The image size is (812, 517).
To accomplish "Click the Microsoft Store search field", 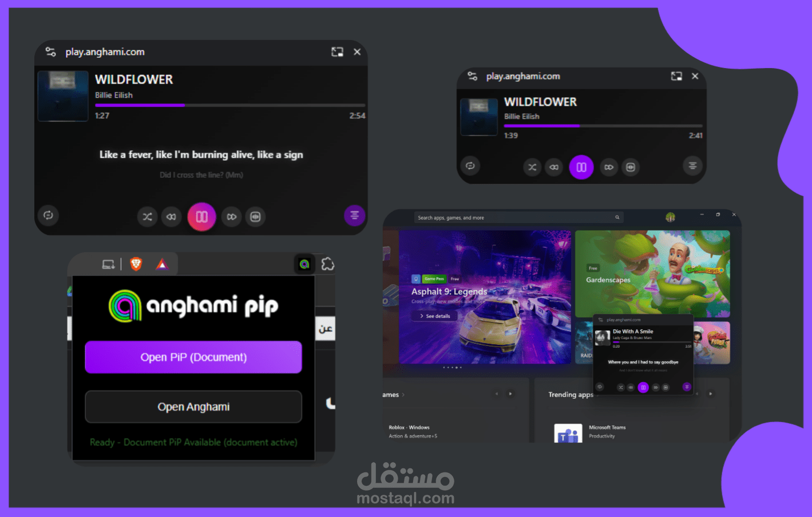I will [x=515, y=217].
